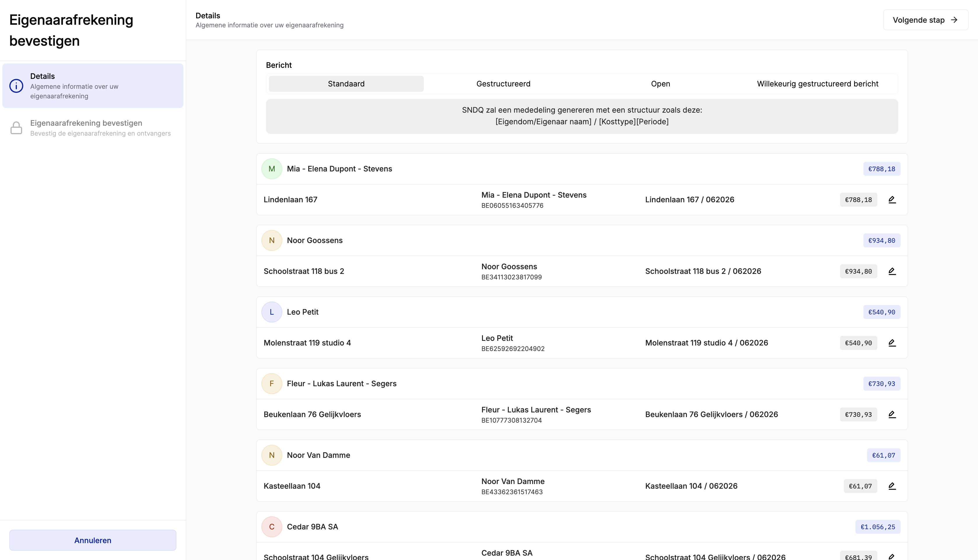The image size is (978, 560).
Task: Select Willekeurig gestructureerd bericht option
Action: pyautogui.click(x=818, y=84)
